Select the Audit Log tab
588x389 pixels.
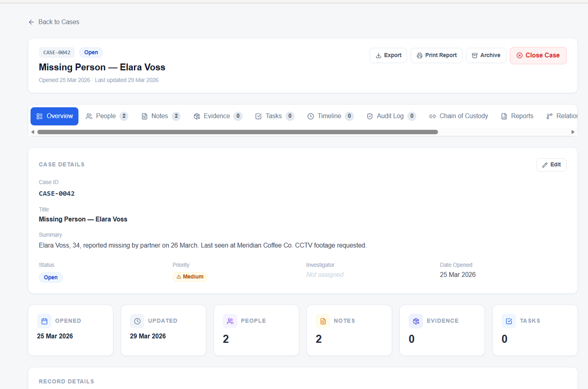coord(391,116)
